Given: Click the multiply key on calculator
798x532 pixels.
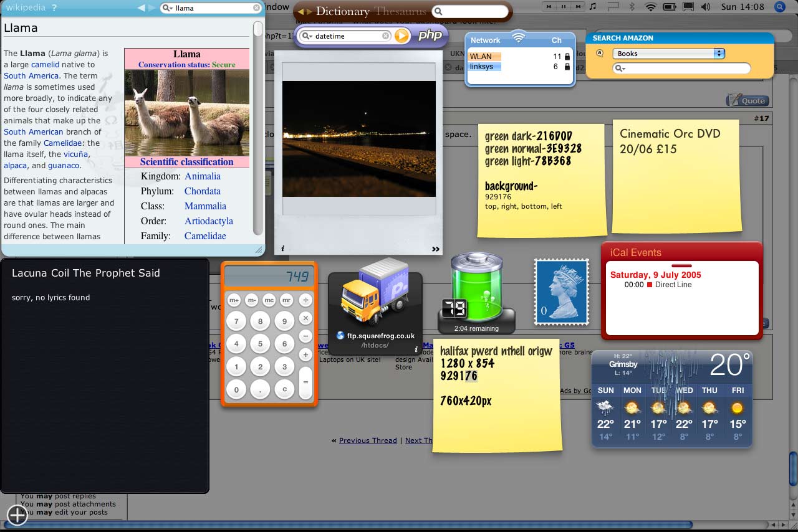Looking at the screenshot, I should [x=305, y=318].
